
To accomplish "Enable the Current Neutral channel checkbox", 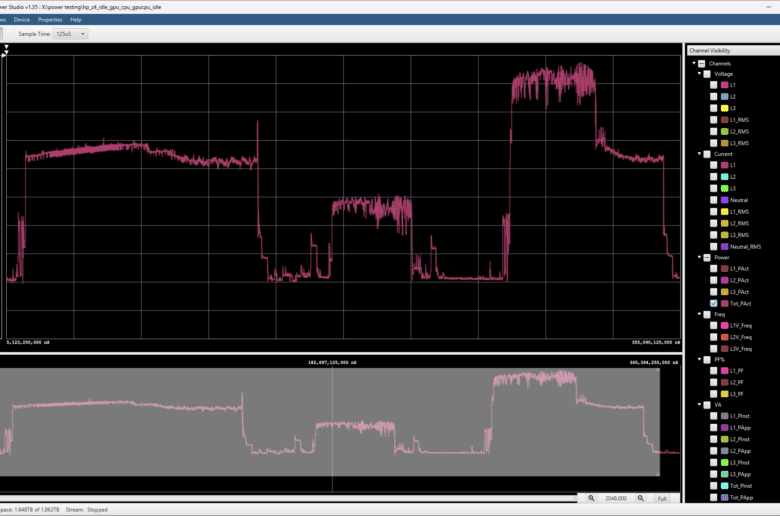I will [x=714, y=200].
